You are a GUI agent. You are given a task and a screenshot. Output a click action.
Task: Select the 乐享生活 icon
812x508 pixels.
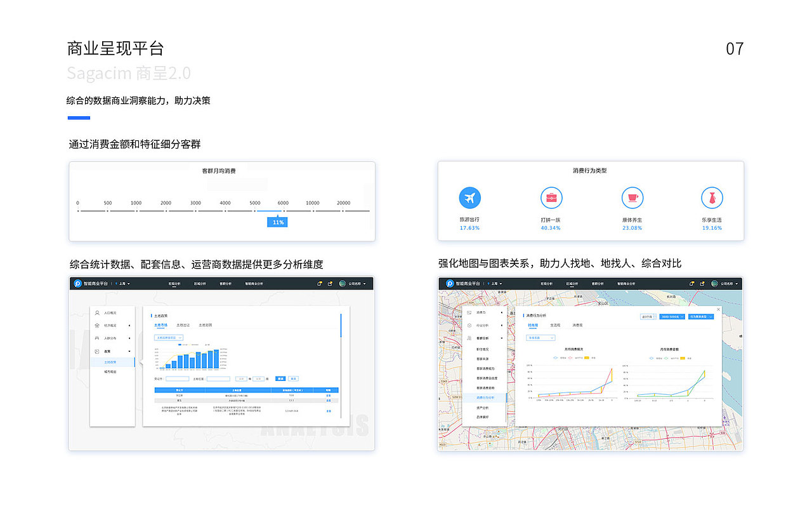tap(712, 197)
